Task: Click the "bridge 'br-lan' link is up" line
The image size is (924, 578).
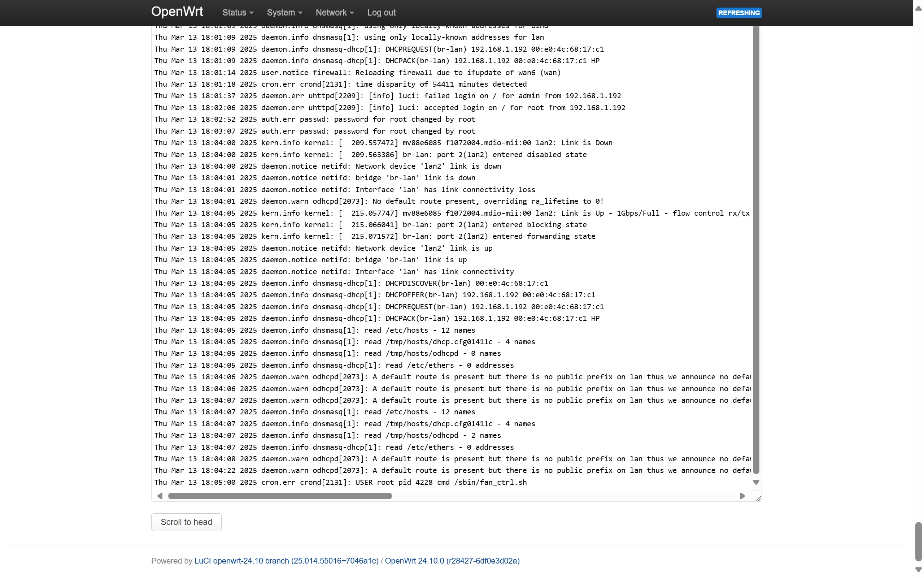Action: pyautogui.click(x=310, y=260)
